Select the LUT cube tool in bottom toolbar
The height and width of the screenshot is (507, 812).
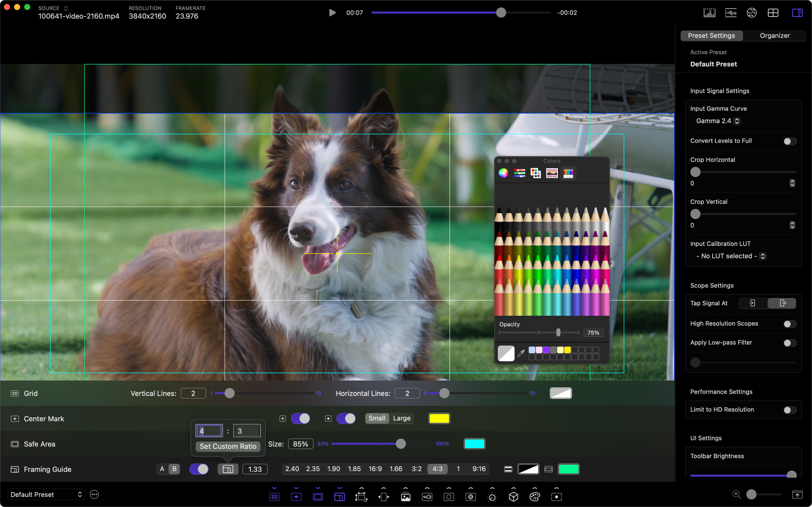513,496
